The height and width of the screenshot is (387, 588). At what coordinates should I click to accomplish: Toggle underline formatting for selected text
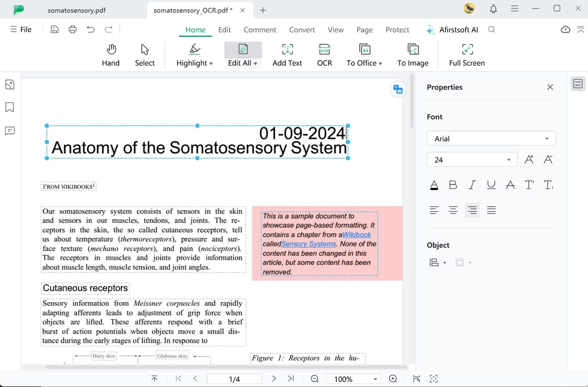[491, 184]
